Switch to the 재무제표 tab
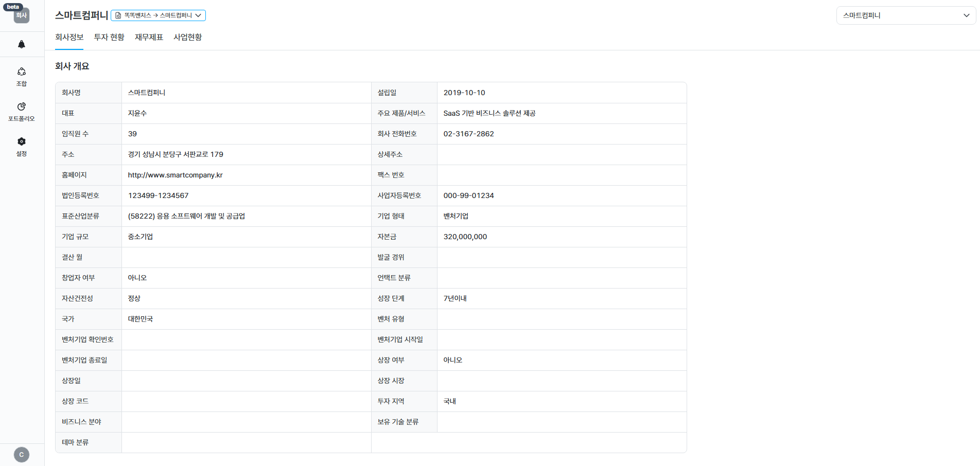The image size is (980, 466). (149, 37)
